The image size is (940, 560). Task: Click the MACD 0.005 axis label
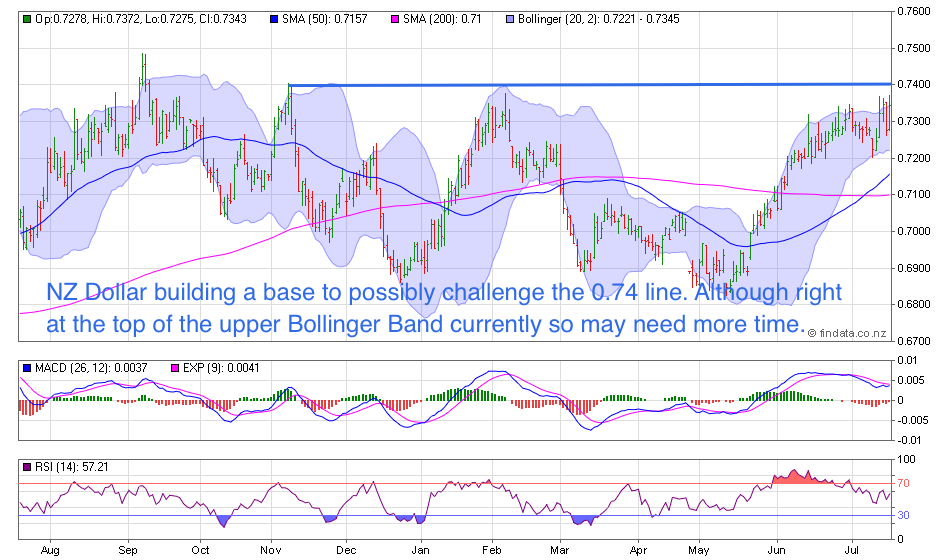click(911, 381)
